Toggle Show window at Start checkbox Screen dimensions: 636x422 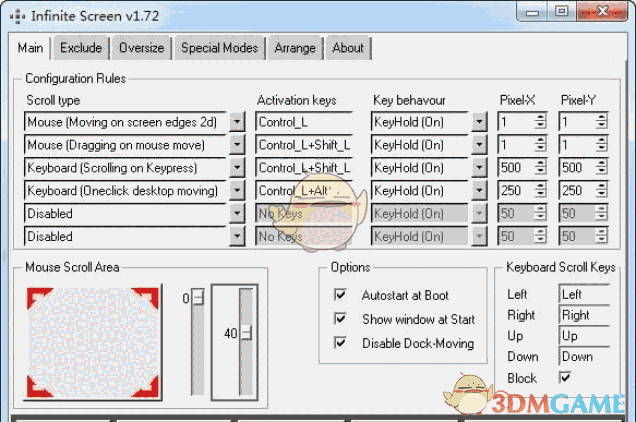341,319
